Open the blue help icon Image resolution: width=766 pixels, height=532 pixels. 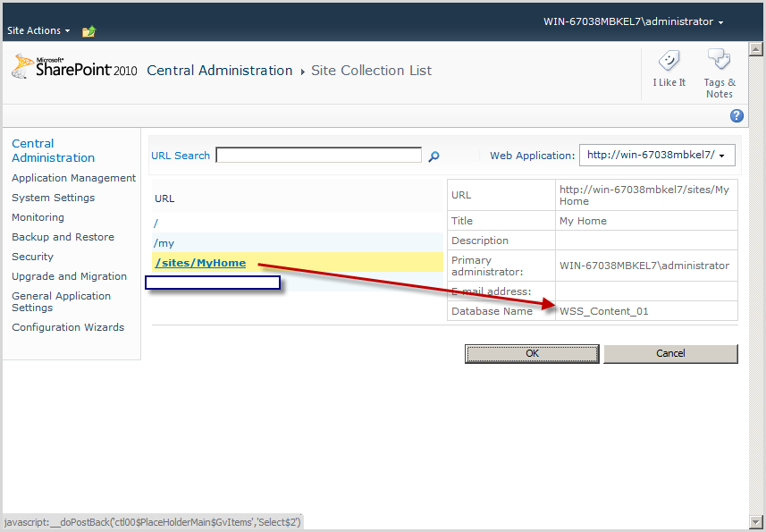tap(737, 115)
